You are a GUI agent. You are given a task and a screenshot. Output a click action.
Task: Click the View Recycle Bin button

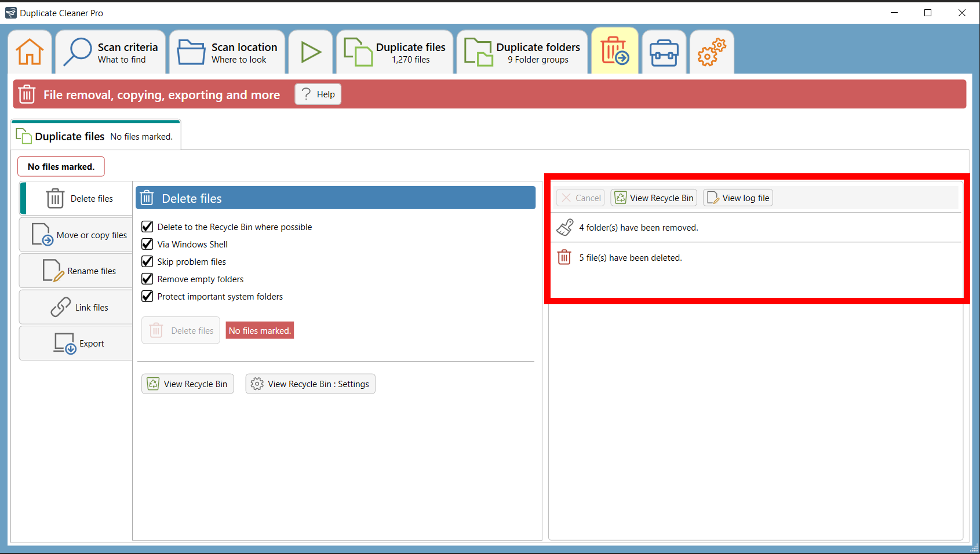coord(187,384)
